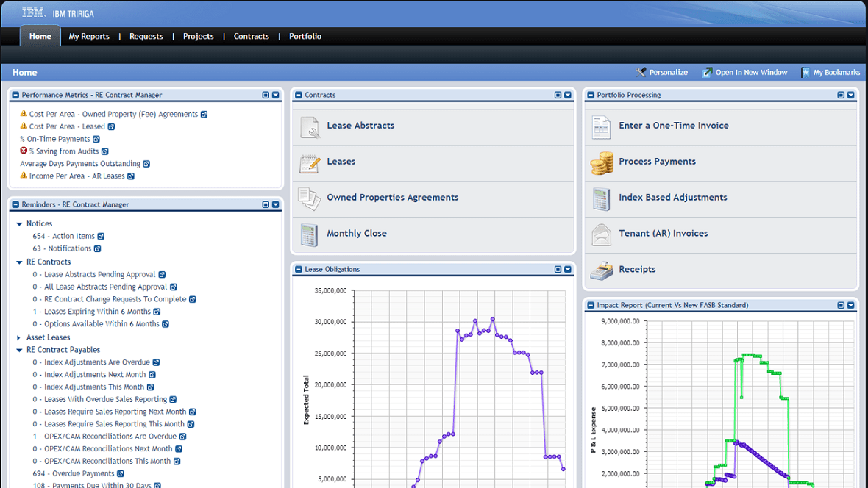This screenshot has width=868, height=488.
Task: Click the Receipts cash register icon
Action: 601,270
